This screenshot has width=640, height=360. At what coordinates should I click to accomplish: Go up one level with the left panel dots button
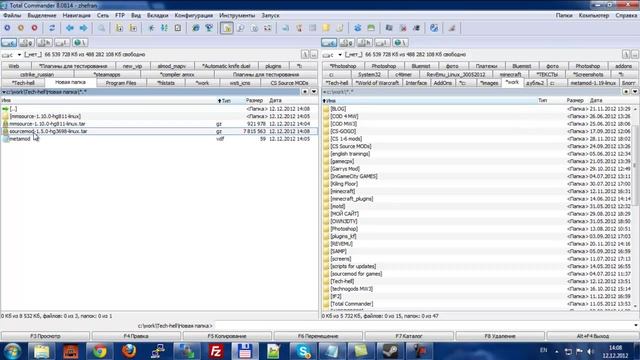tap(313, 55)
